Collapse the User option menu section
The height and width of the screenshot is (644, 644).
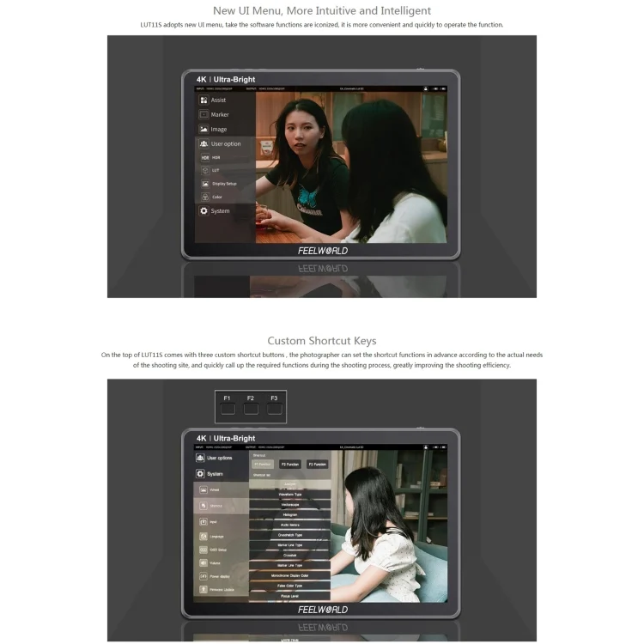pyautogui.click(x=225, y=144)
